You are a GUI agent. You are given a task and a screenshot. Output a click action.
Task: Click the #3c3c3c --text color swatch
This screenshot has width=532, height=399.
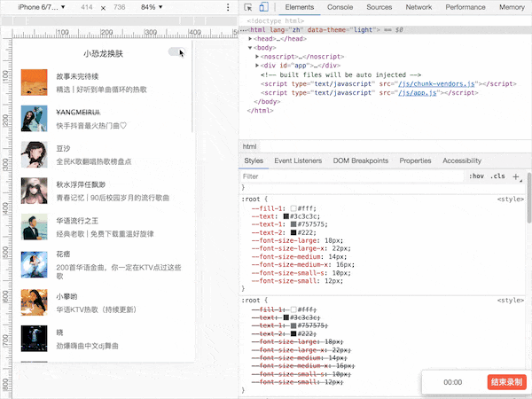tap(287, 217)
